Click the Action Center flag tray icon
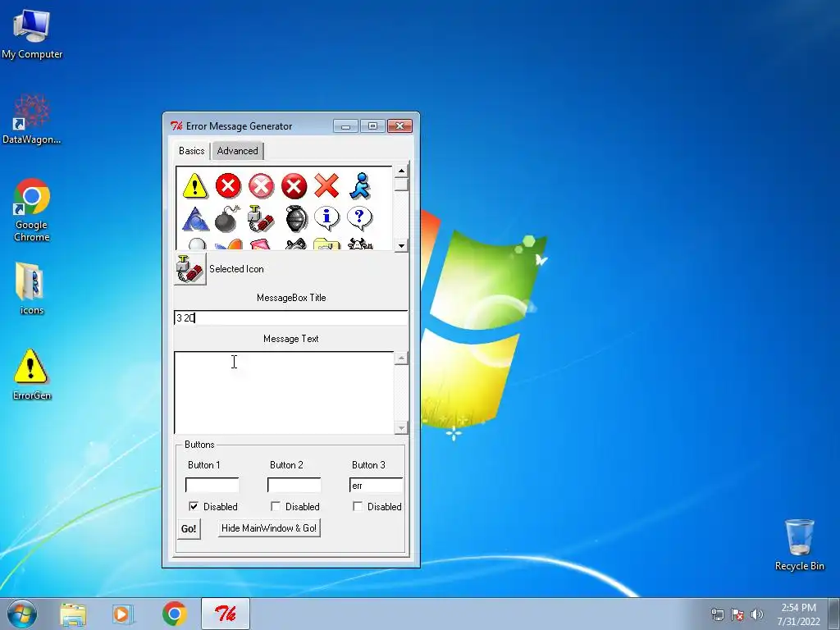The width and height of the screenshot is (840, 630). (x=737, y=614)
